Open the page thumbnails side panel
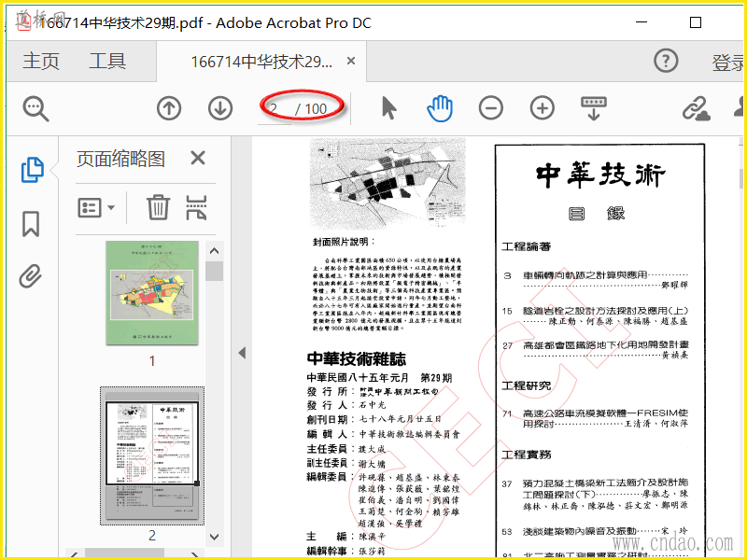Screen dimensions: 747x560 32,170
